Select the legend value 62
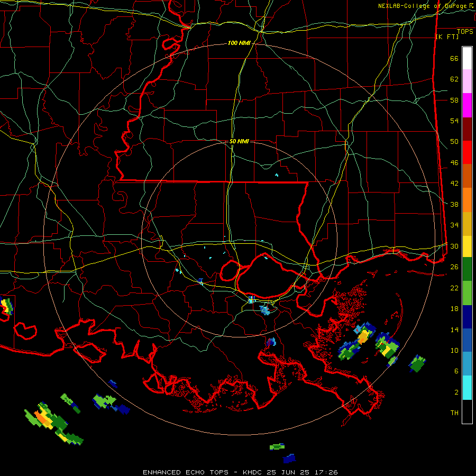 pos(454,79)
